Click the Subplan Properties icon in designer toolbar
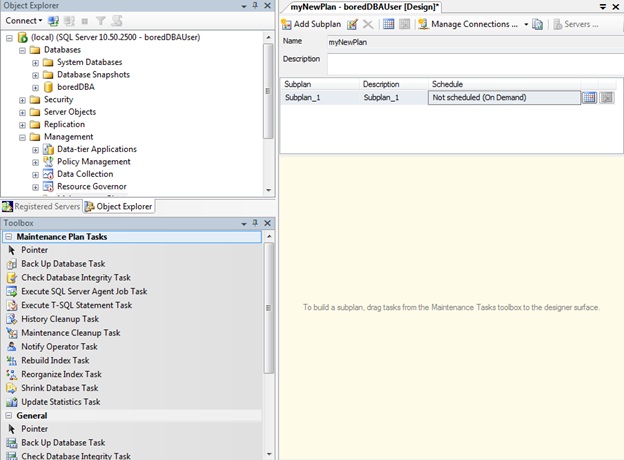This screenshot has width=624, height=460. [353, 24]
